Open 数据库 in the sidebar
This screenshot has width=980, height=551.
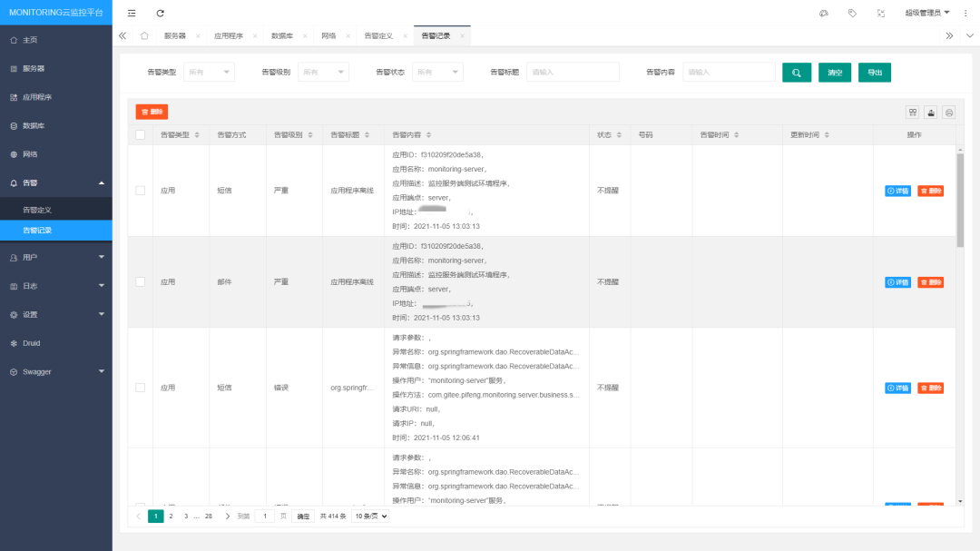pyautogui.click(x=56, y=125)
